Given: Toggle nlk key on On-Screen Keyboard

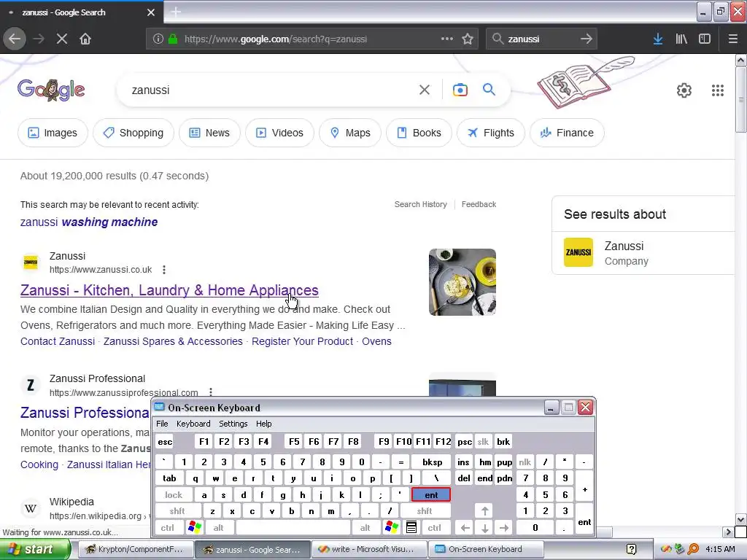Looking at the screenshot, I should pos(525,462).
